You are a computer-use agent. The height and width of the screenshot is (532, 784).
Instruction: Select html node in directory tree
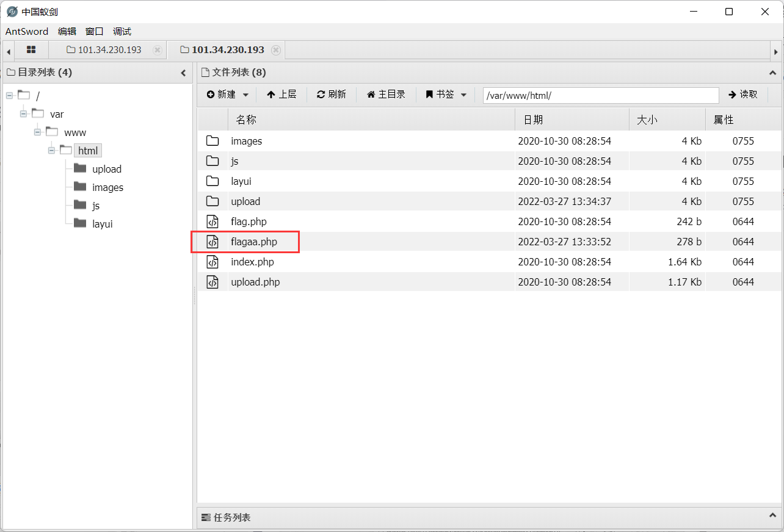click(x=88, y=151)
